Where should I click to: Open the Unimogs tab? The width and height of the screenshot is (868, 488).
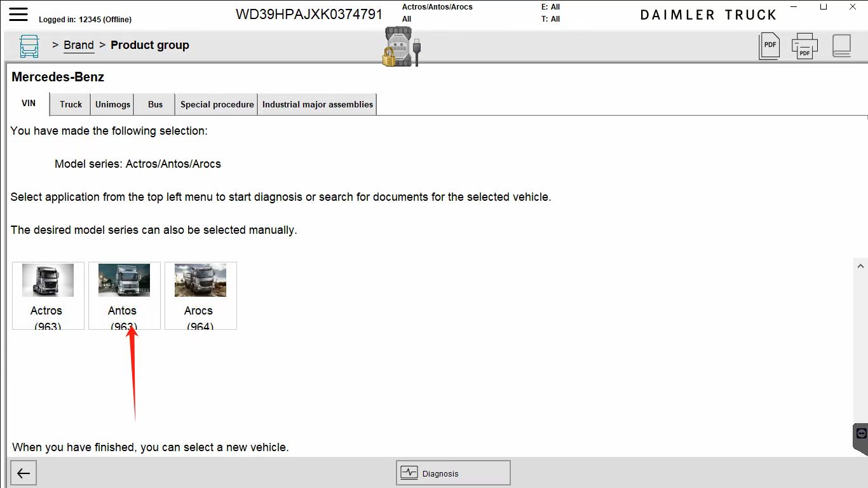pos(112,104)
